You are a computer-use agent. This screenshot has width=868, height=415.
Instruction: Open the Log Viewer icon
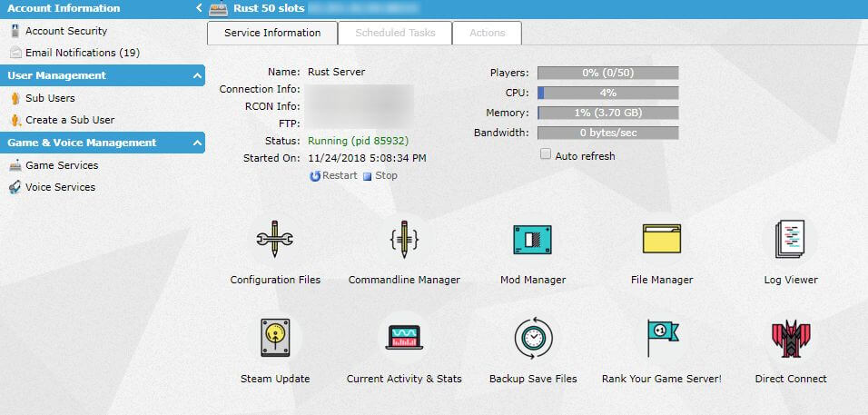tap(790, 240)
